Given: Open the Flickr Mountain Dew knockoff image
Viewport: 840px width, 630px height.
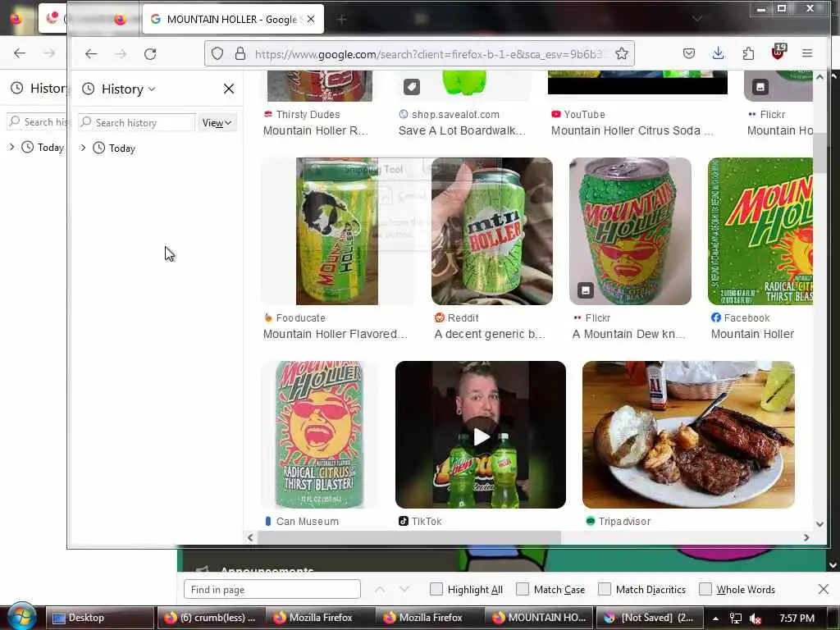Looking at the screenshot, I should (630, 231).
